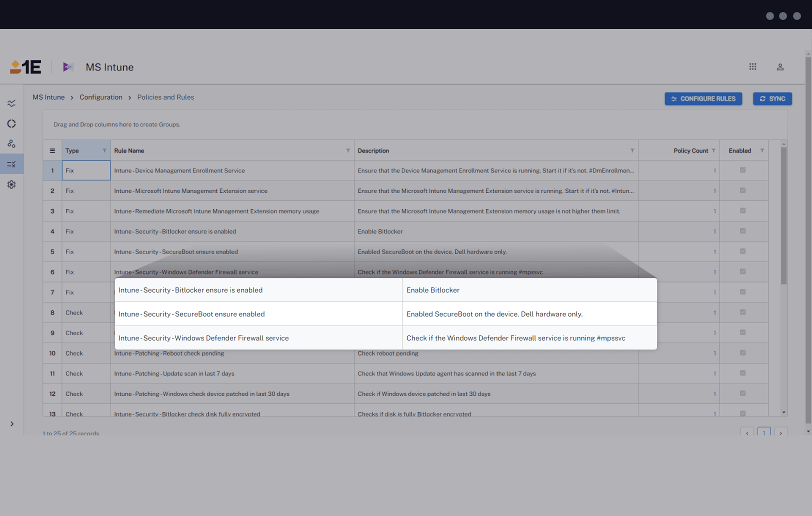Open the settings gear in the sidebar
This screenshot has width=812, height=516.
tap(11, 184)
